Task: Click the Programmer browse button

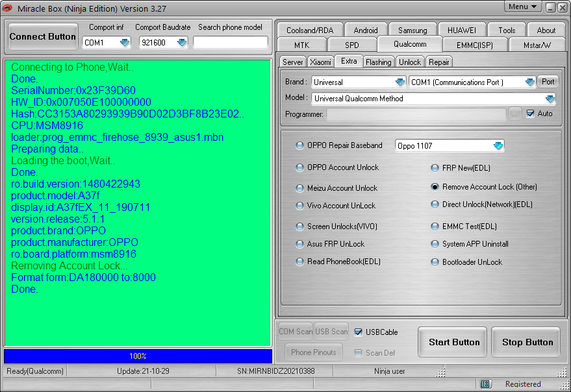Action: (x=514, y=114)
